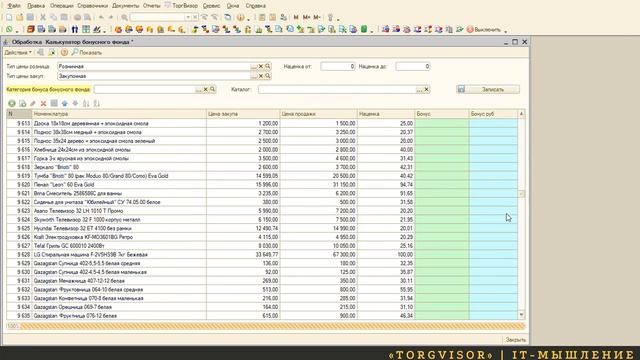
Task: Click the Каталог input field
Action: [x=337, y=89]
